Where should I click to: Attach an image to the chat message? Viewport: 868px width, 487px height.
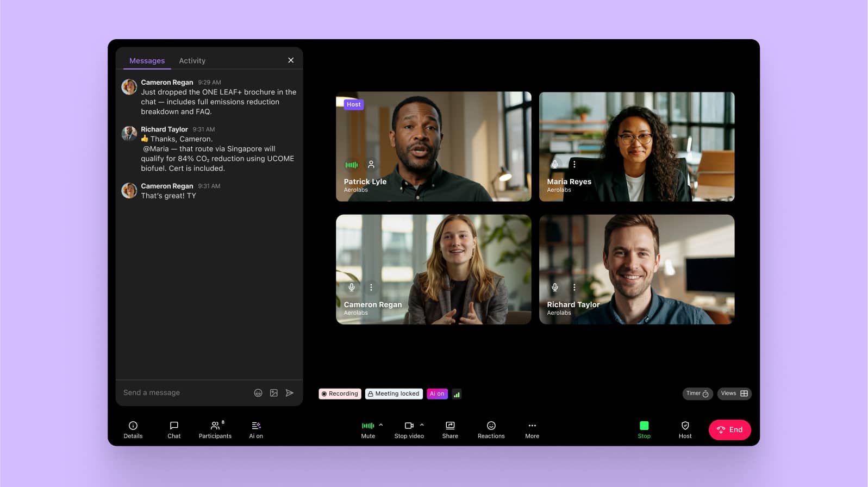[274, 393]
